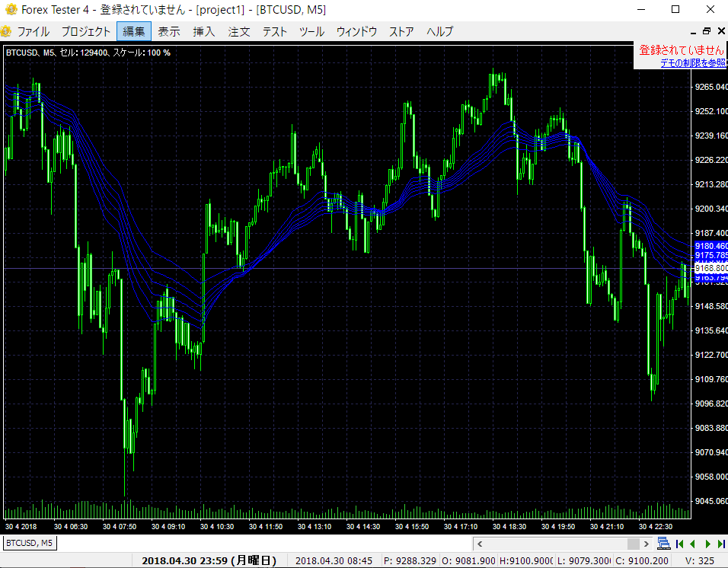Image resolution: width=728 pixels, height=568 pixels.
Task: Click the 9265.040 price axis label
Action: point(710,88)
